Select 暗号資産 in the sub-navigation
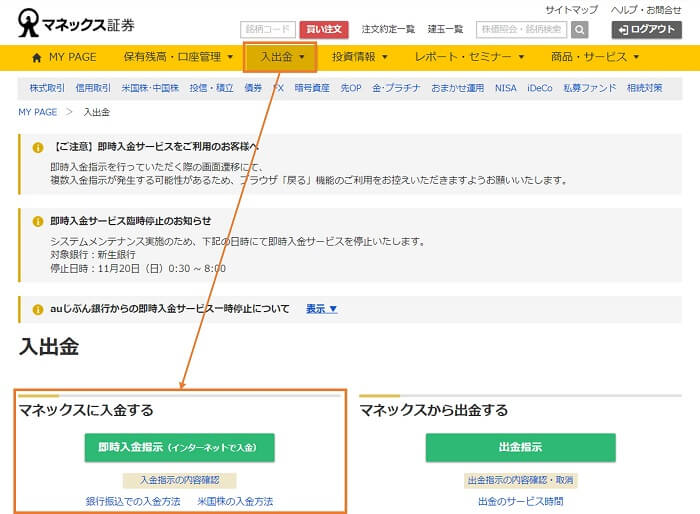Screen dimensions: 700x514 [312, 88]
